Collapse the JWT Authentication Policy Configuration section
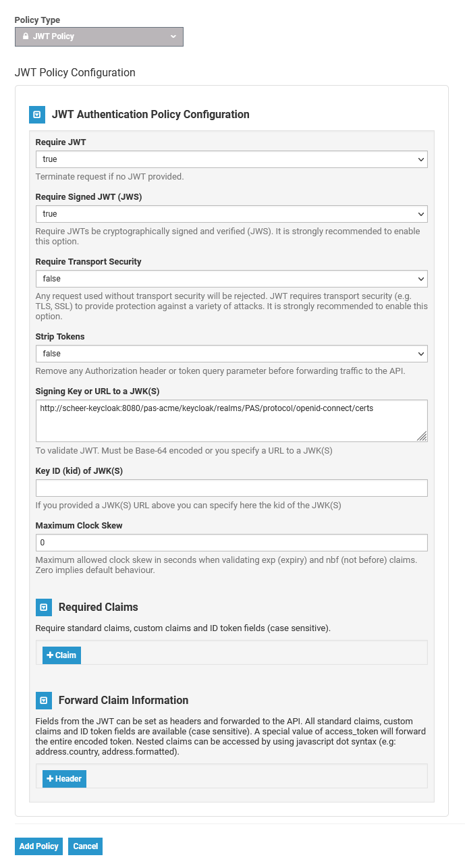The height and width of the screenshot is (868, 465). point(37,115)
